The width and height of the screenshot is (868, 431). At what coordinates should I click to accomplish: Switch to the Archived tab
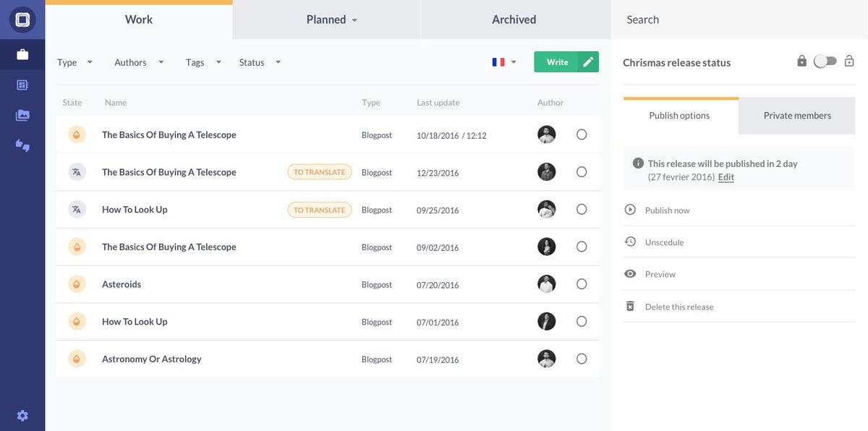coord(514,18)
